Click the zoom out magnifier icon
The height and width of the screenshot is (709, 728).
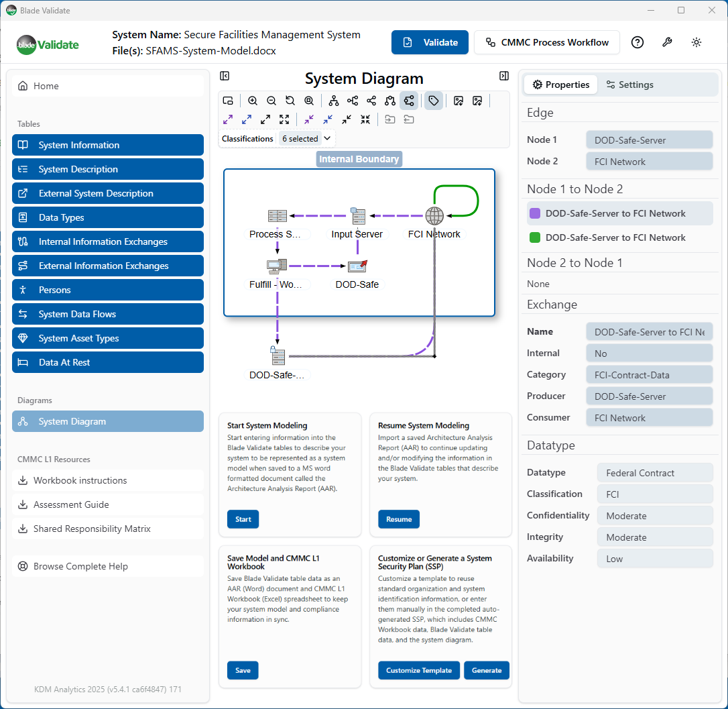click(271, 101)
